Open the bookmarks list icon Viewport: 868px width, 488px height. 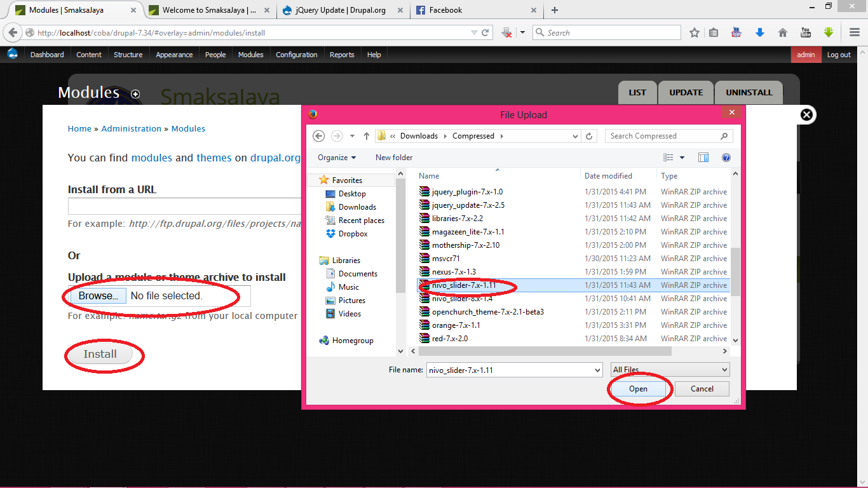click(x=714, y=32)
